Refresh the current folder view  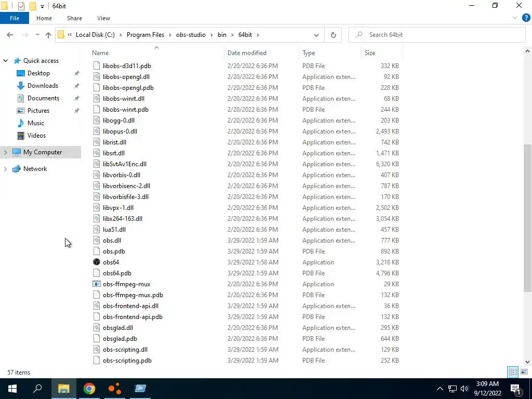[333, 35]
